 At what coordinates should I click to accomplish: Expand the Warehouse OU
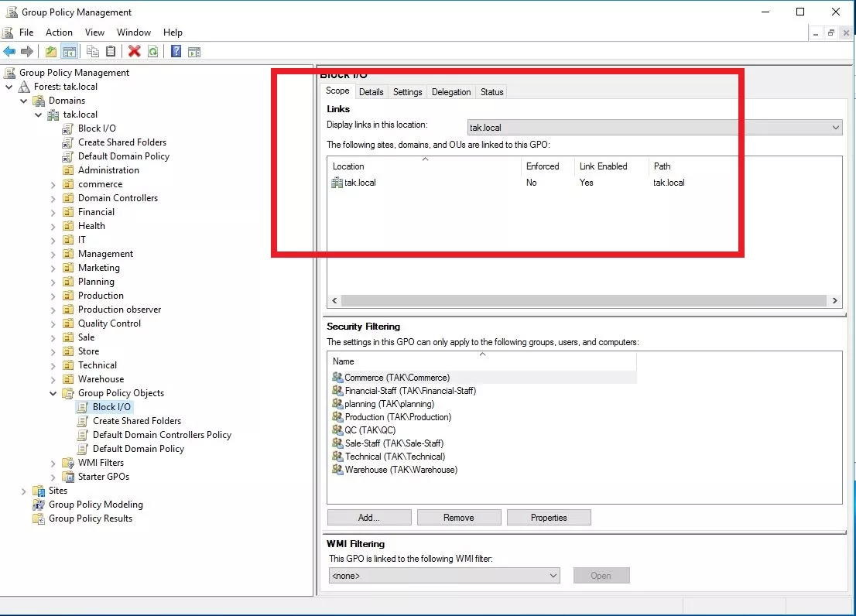[x=53, y=380]
